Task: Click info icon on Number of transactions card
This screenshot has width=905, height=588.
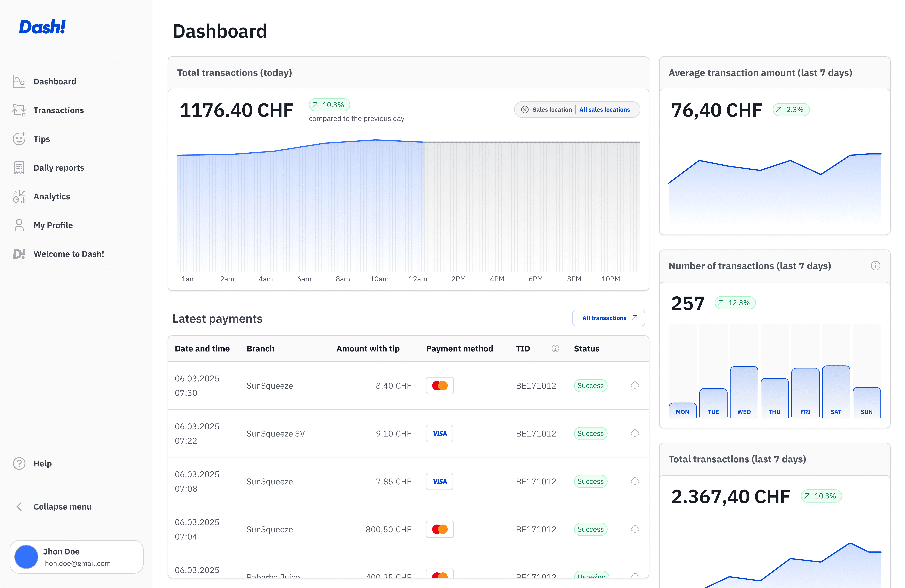Action: click(x=875, y=266)
